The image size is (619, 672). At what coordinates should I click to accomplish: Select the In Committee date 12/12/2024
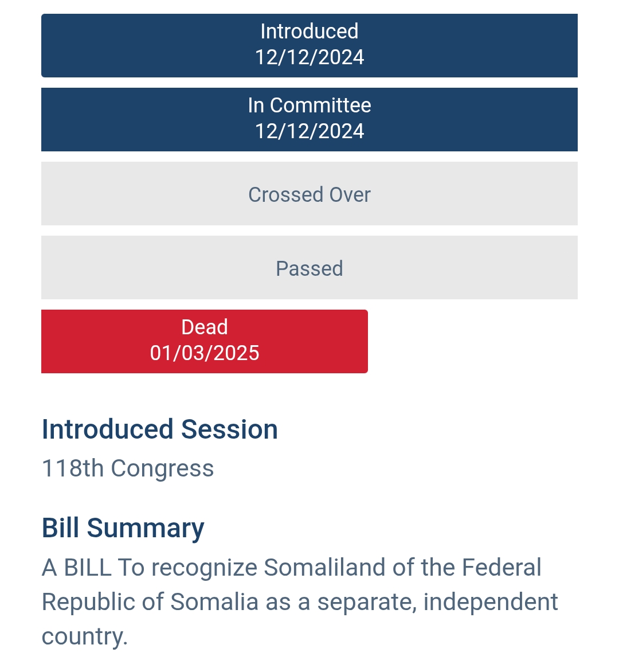(x=309, y=131)
